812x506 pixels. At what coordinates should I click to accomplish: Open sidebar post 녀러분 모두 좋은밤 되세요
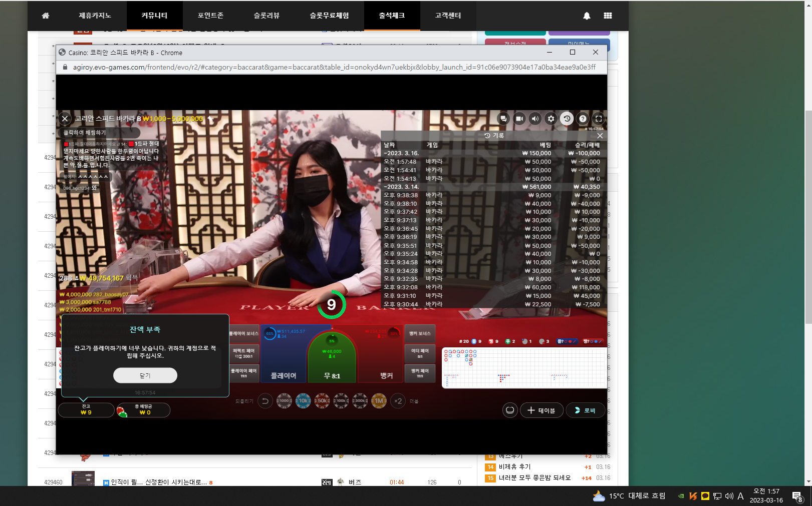[x=534, y=478]
